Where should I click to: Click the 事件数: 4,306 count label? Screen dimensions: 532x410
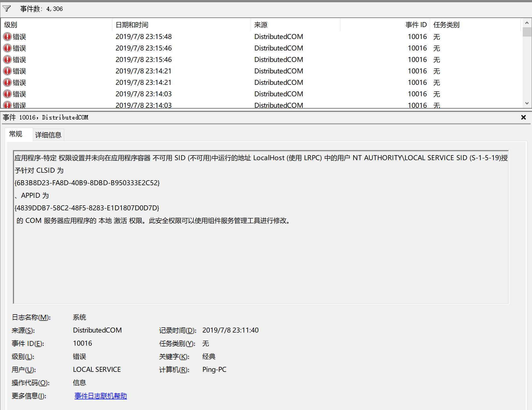click(42, 9)
